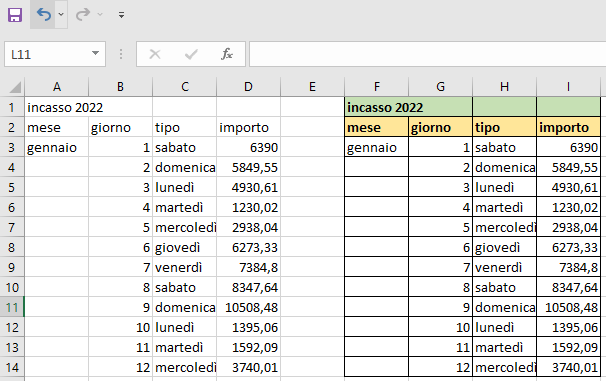Click cell C7 'mercoledì'

185,227
